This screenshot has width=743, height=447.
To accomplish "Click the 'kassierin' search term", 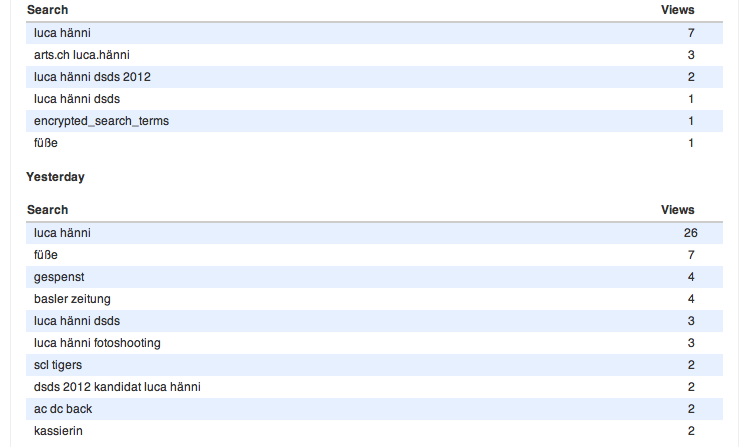I will tap(58, 431).
